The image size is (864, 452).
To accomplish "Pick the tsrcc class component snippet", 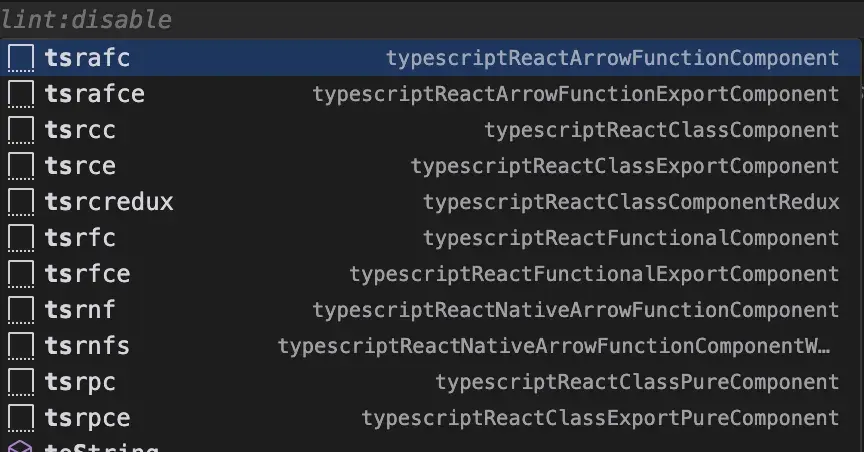I will pos(80,130).
